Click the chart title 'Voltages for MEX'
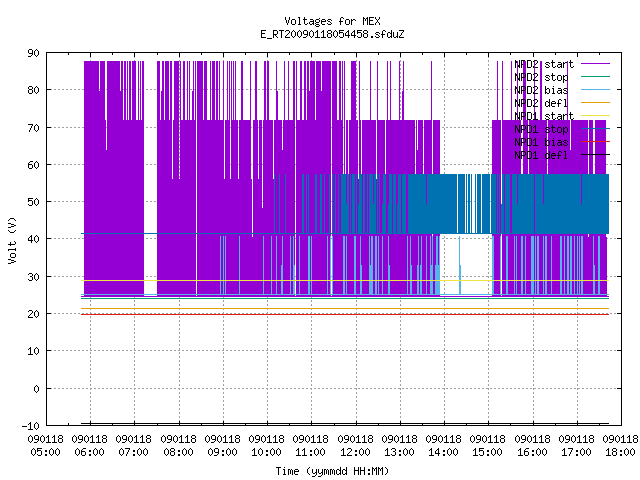 [x=332, y=21]
